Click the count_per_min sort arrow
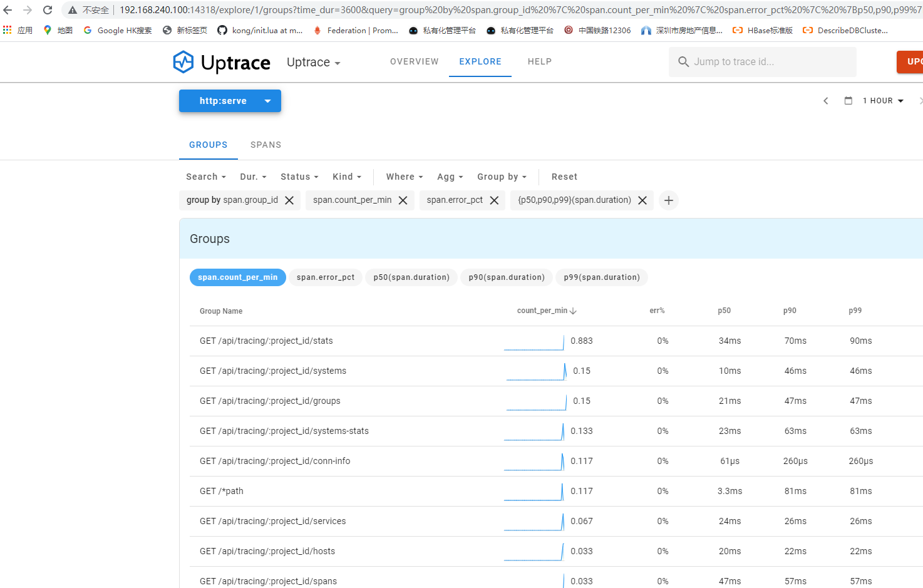 (x=574, y=310)
